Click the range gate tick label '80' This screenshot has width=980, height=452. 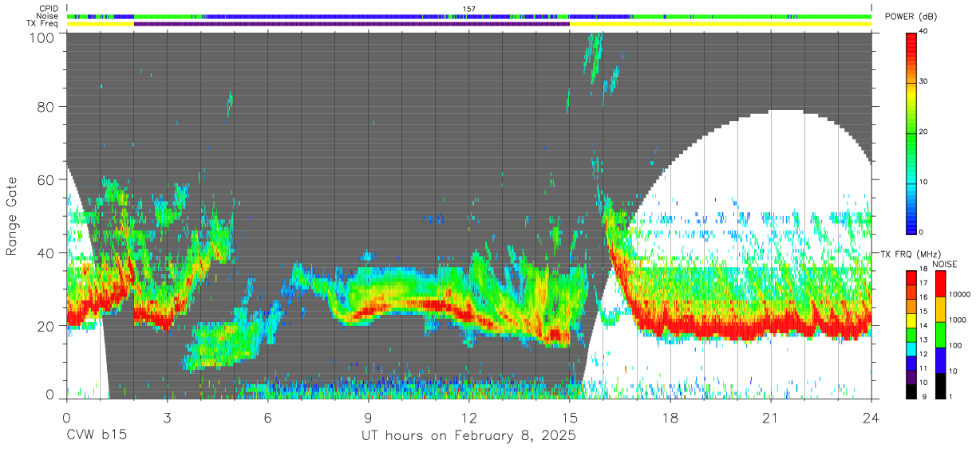47,107
